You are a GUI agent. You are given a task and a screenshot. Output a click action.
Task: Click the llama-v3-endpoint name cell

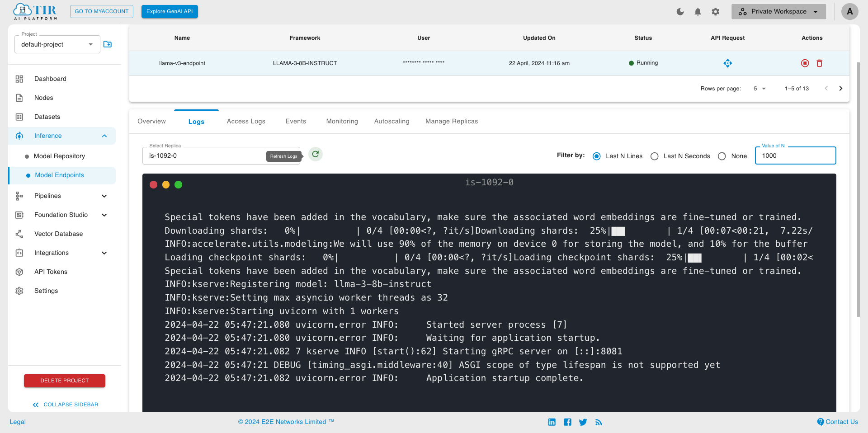(x=182, y=63)
